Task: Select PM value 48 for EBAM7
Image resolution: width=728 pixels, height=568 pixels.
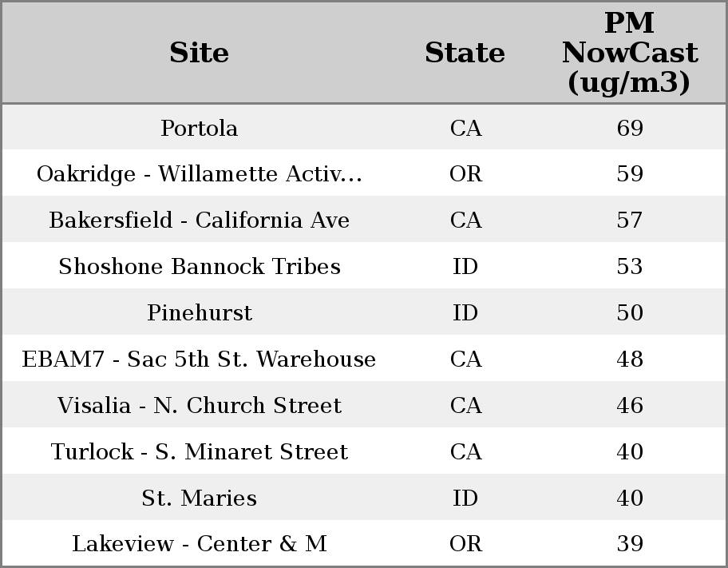Action: pos(630,359)
